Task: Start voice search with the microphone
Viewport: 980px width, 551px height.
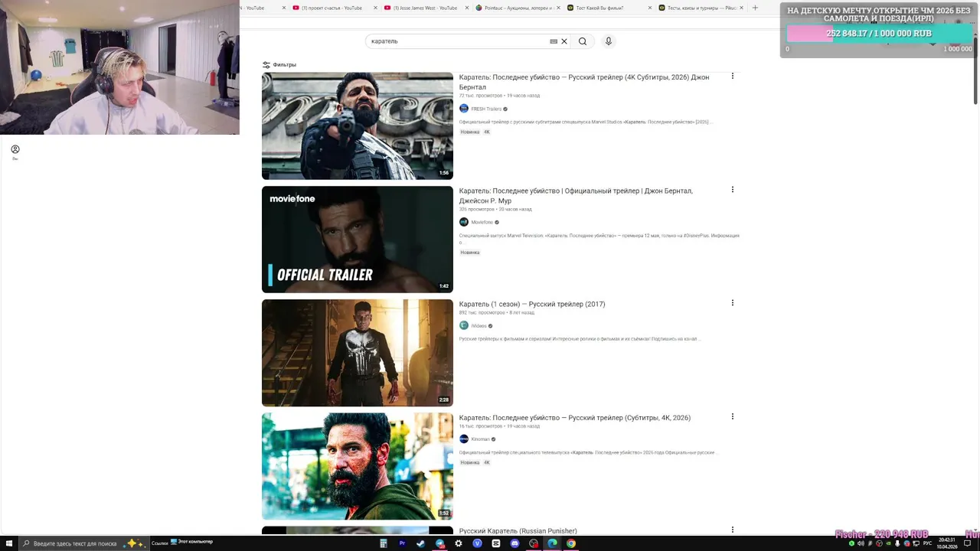Action: 609,41
